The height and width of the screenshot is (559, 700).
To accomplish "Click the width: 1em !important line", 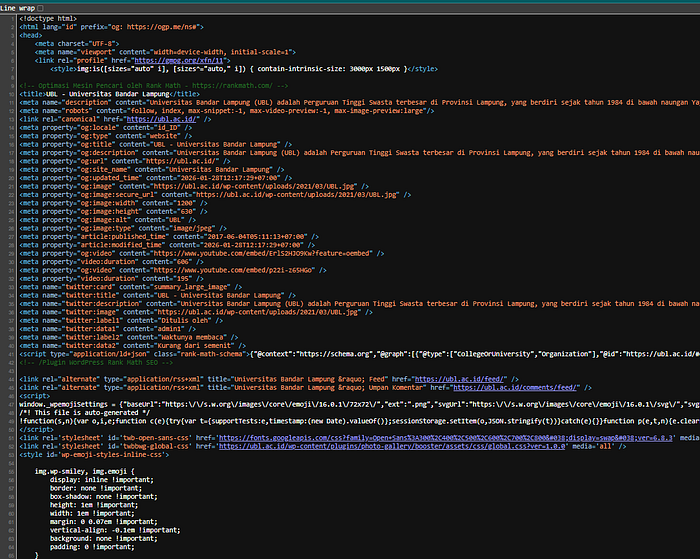I will coord(92,514).
